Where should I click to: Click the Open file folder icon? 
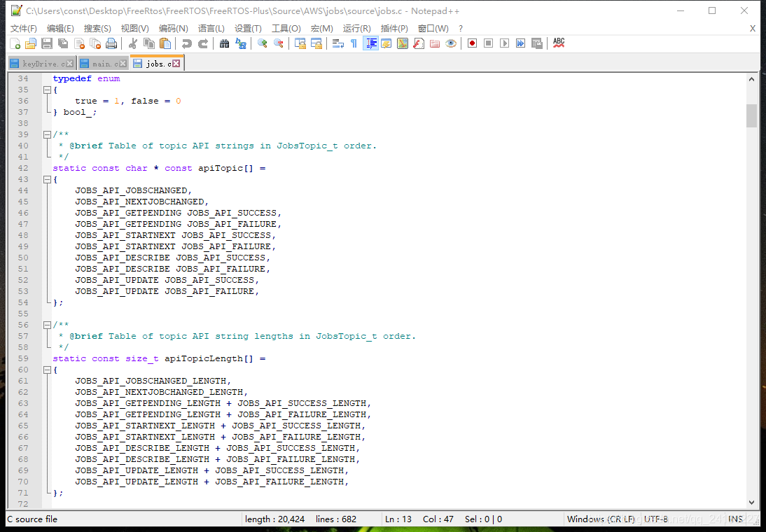point(31,43)
